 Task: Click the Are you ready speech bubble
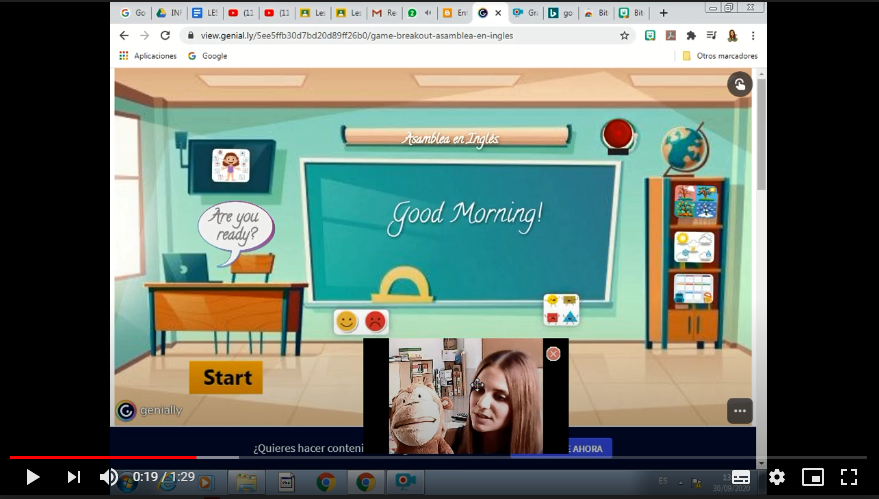coord(235,231)
